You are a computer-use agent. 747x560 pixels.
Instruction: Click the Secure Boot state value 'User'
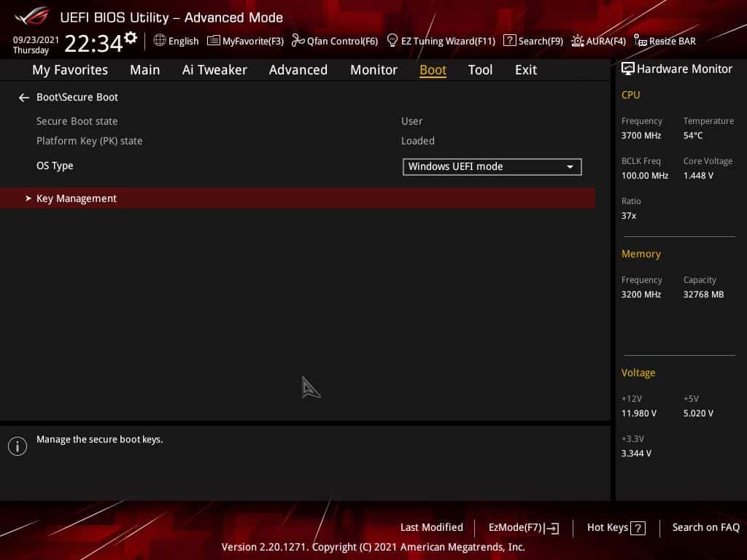(x=411, y=122)
